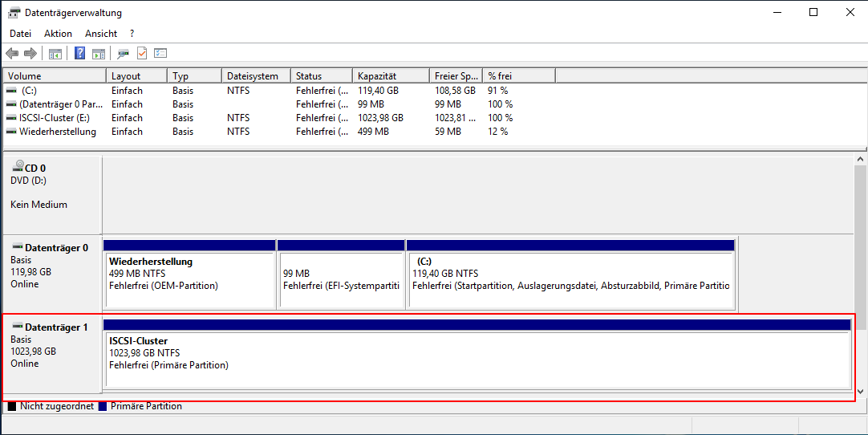
Task: Click the Basis cell in Wiederherstellung row
Action: click(183, 132)
